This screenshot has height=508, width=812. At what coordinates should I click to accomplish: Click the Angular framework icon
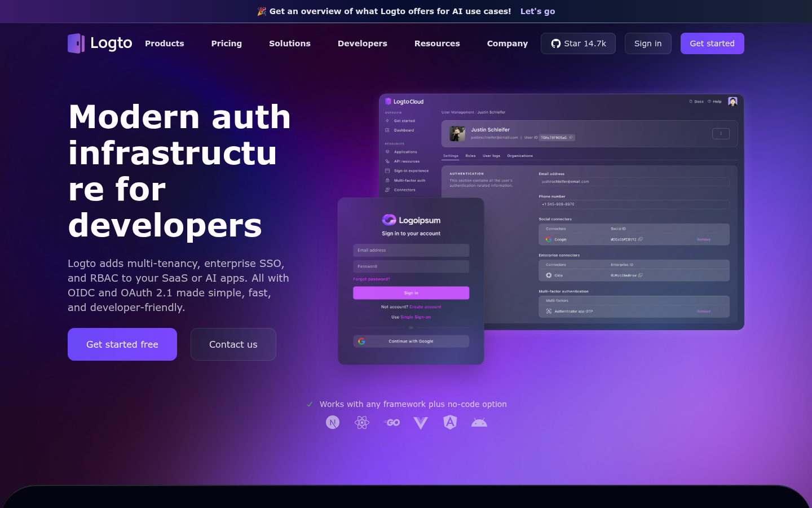tap(450, 422)
